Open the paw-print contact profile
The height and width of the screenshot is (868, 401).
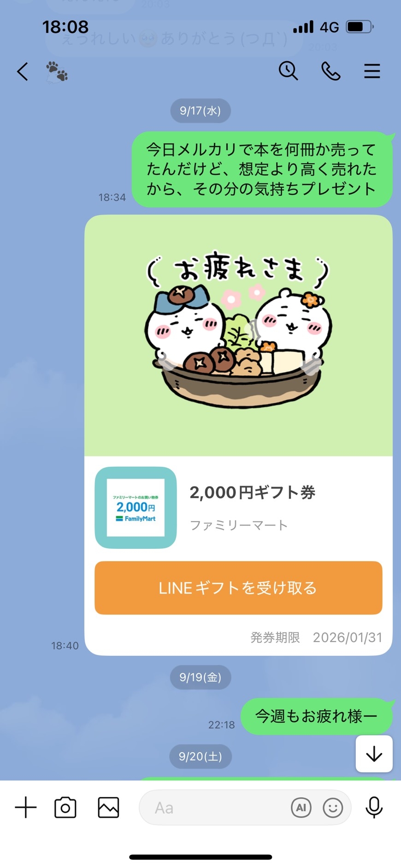click(56, 72)
